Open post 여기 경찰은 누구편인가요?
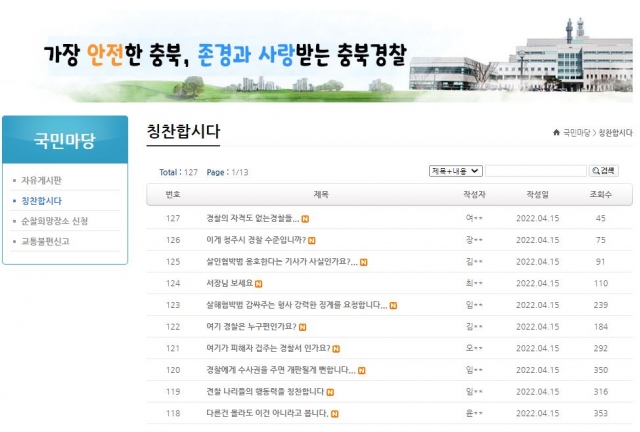The width and height of the screenshot is (640, 432). click(251, 327)
